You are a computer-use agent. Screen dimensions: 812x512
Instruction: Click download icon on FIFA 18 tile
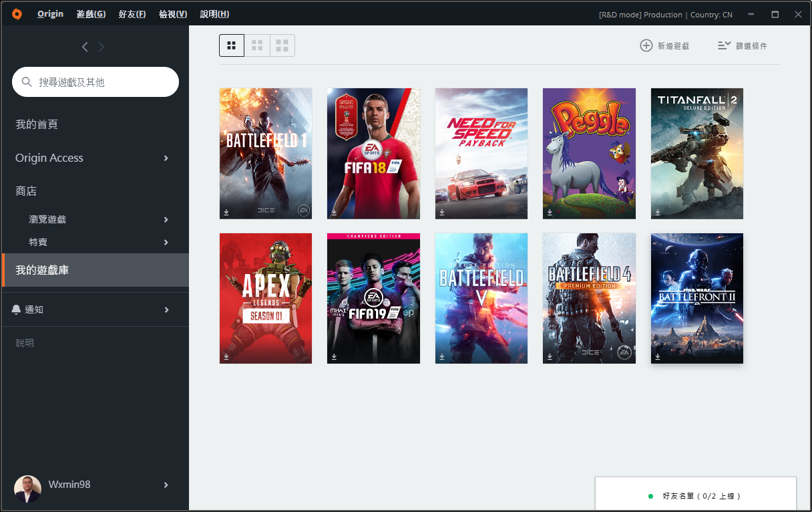pos(334,212)
